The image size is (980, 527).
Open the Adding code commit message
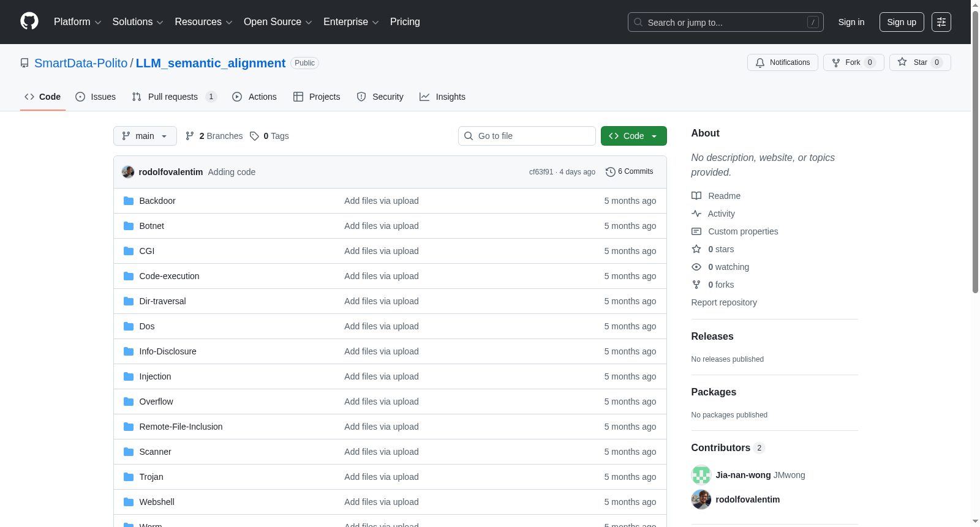pyautogui.click(x=232, y=172)
